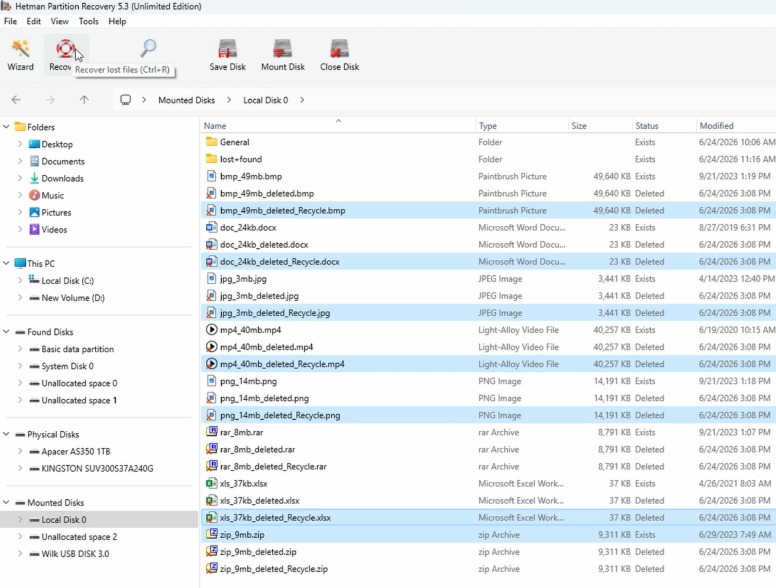Screen dimensions: 776x588
Task: Click the doc_24kb.docx Word file icon
Action: (211, 228)
